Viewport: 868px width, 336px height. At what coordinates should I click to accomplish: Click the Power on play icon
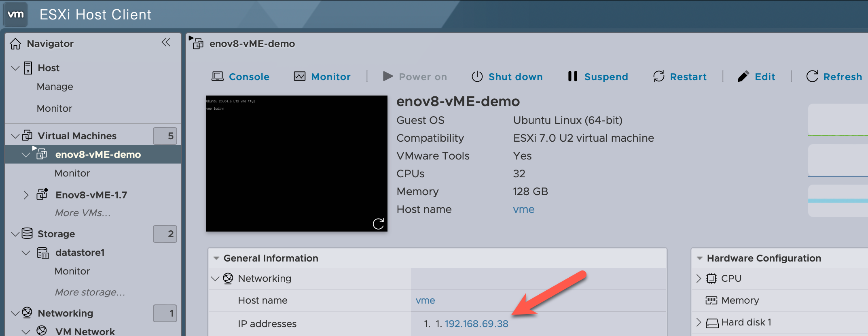pyautogui.click(x=388, y=76)
